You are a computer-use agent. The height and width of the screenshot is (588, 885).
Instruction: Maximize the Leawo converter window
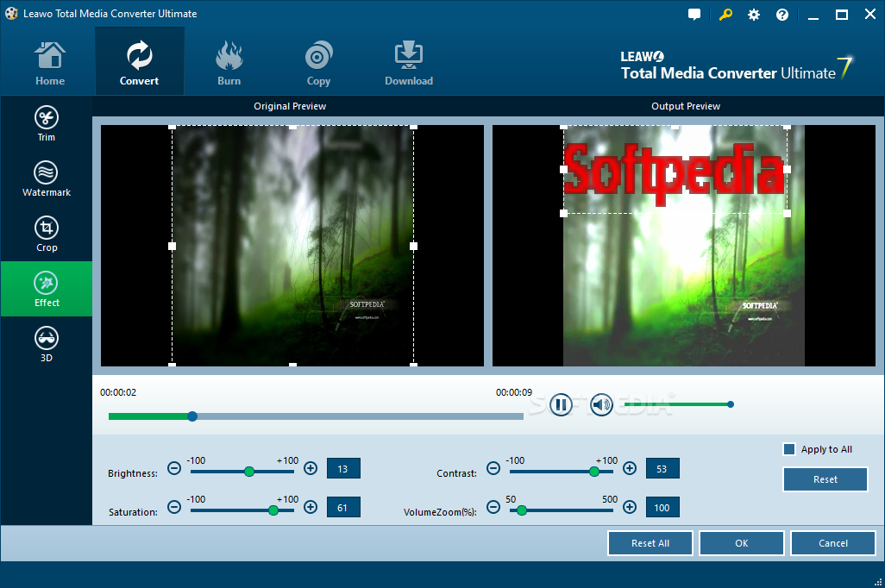(842, 15)
